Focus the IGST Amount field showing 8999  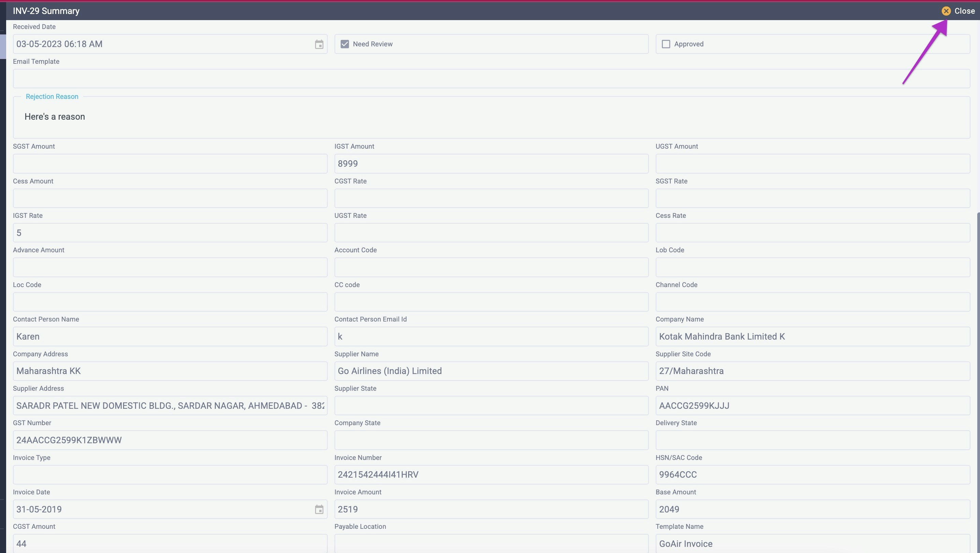click(x=491, y=164)
